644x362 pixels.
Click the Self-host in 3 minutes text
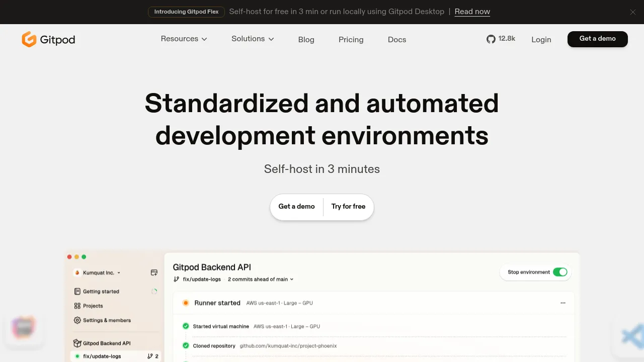tap(322, 169)
